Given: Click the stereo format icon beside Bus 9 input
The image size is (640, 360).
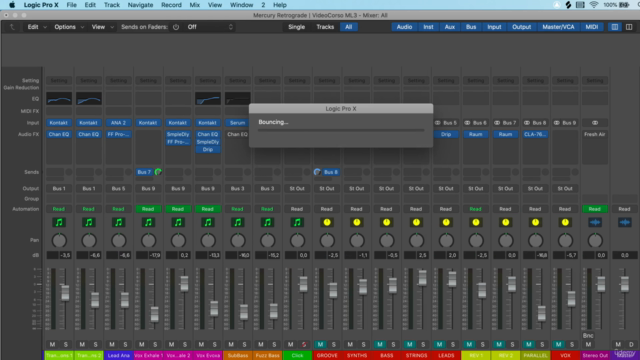Looking at the screenshot, I should coord(557,122).
